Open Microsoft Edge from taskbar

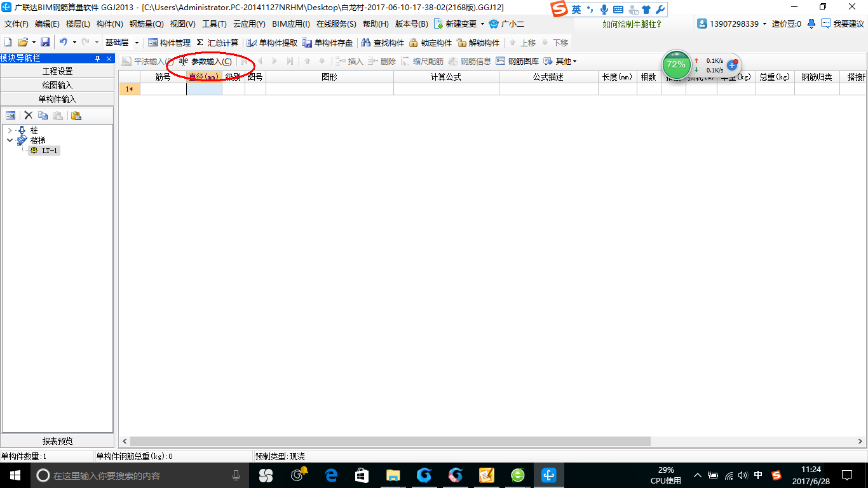(330, 475)
